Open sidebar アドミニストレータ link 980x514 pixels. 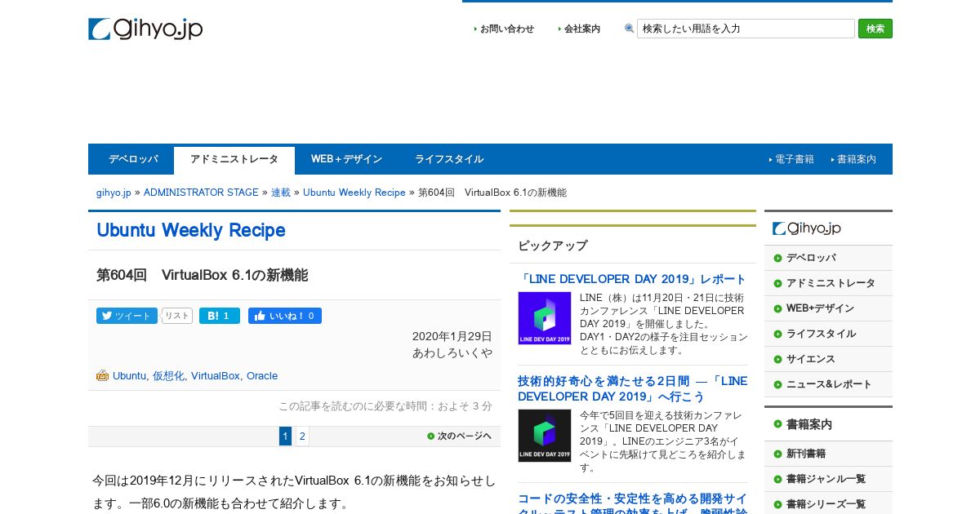coord(831,283)
